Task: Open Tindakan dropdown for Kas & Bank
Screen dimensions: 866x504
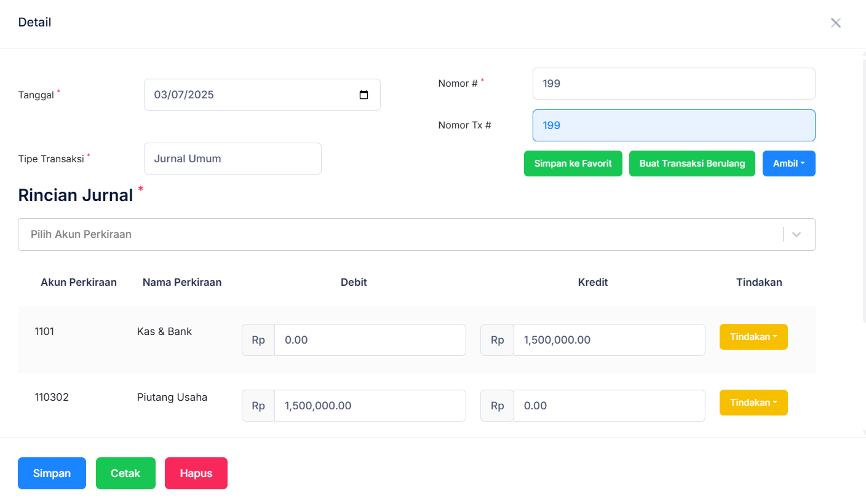Action: coord(753,337)
